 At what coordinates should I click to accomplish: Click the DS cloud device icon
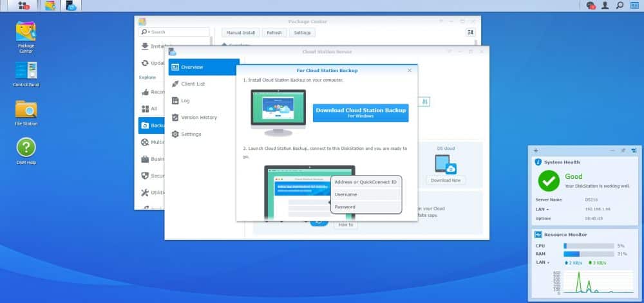pyautogui.click(x=446, y=163)
